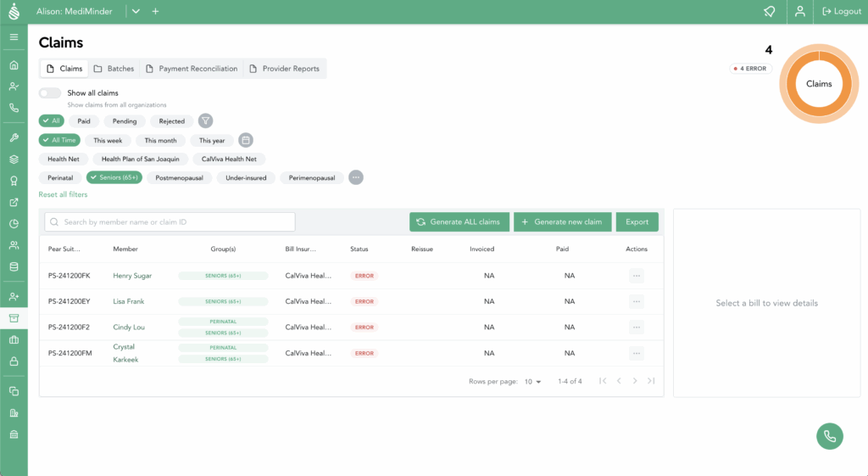Expand more group filters with the ellipsis button
This screenshot has height=476, width=868.
coord(356,178)
